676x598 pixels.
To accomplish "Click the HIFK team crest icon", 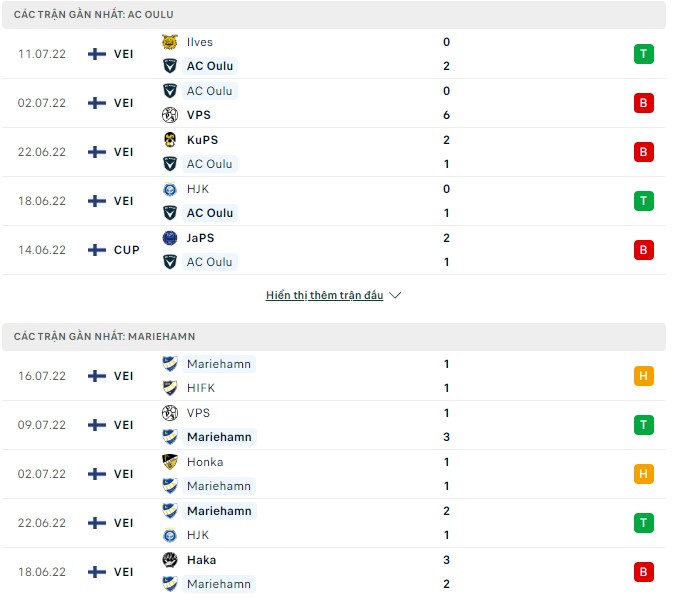I will coord(169,388).
